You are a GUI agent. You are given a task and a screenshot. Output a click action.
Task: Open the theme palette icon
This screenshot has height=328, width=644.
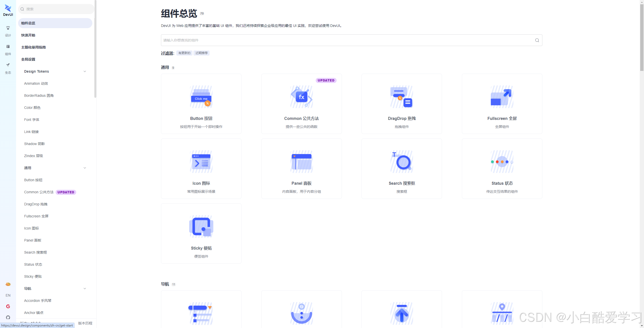(8, 284)
